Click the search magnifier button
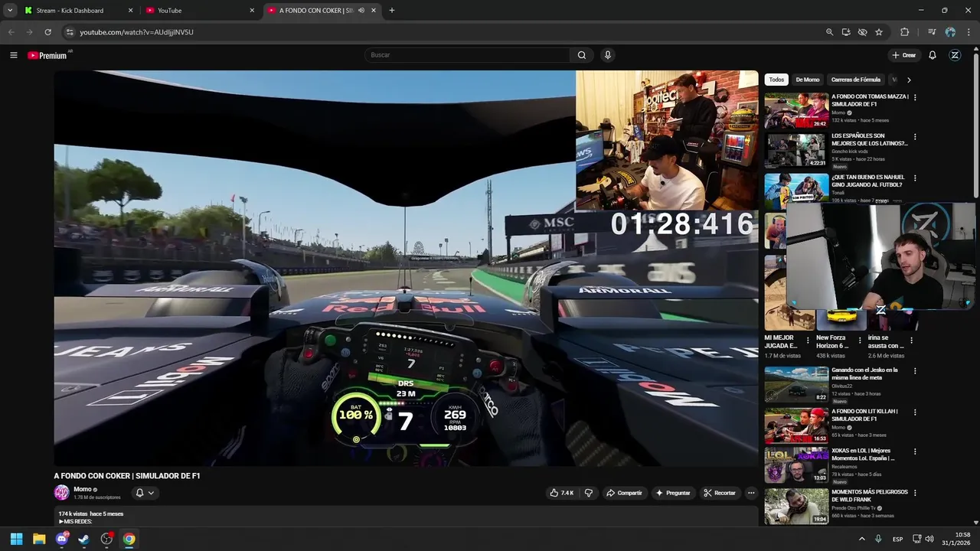Image resolution: width=980 pixels, height=551 pixels. [x=582, y=55]
